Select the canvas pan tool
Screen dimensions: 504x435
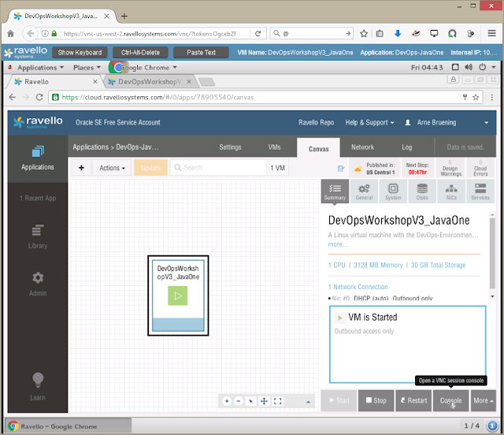(264, 401)
